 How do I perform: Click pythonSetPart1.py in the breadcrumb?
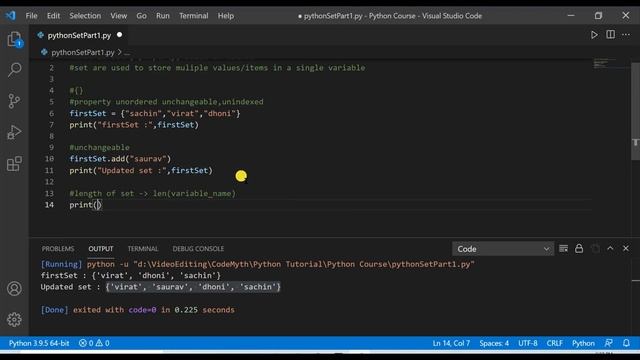[x=83, y=52]
